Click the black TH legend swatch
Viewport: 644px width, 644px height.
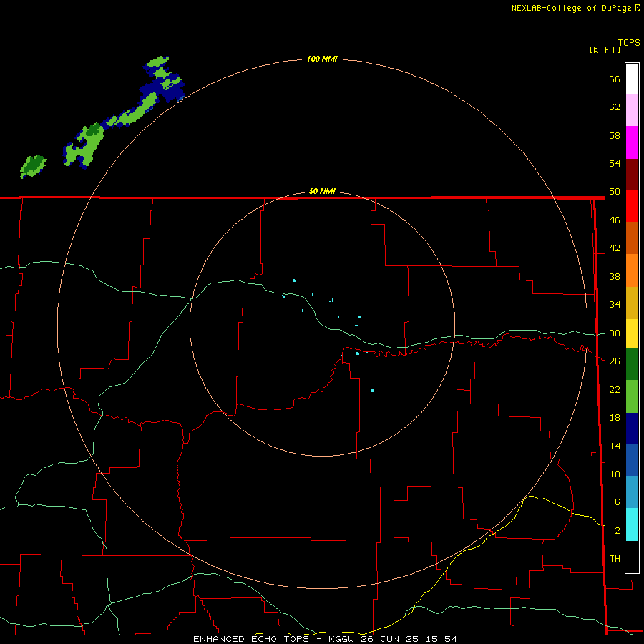coord(632,557)
